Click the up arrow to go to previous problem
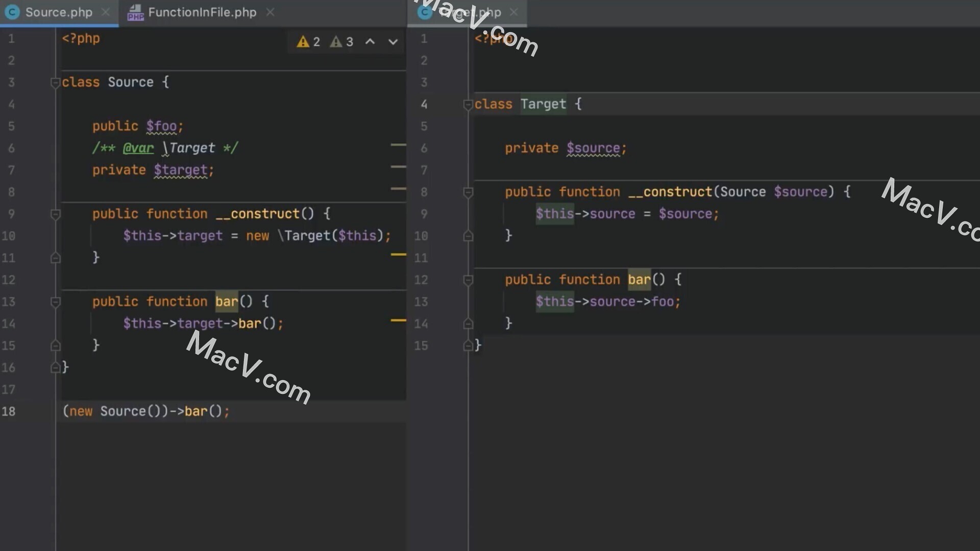 370,42
